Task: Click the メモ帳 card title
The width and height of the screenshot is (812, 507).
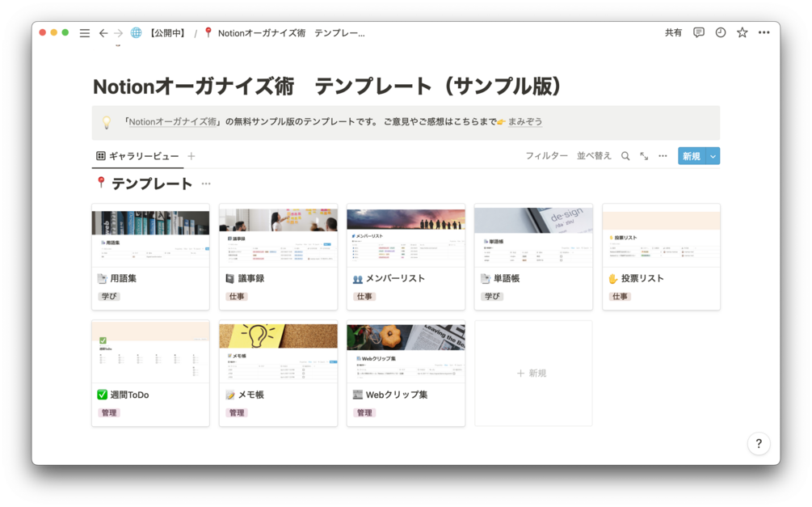Action: point(250,395)
